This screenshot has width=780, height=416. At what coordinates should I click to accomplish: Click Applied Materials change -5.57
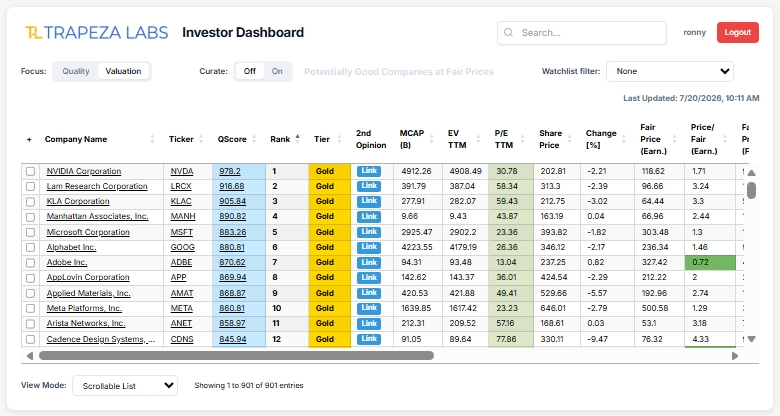(x=597, y=294)
